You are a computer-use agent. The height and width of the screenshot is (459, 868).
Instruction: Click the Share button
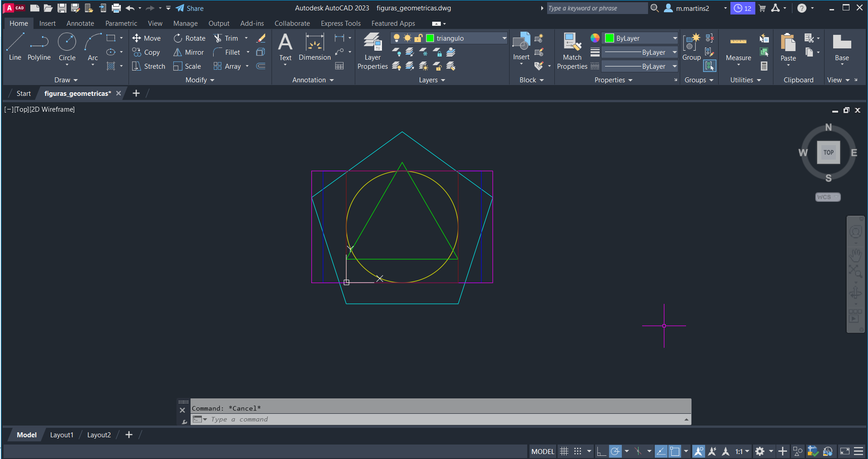190,8
